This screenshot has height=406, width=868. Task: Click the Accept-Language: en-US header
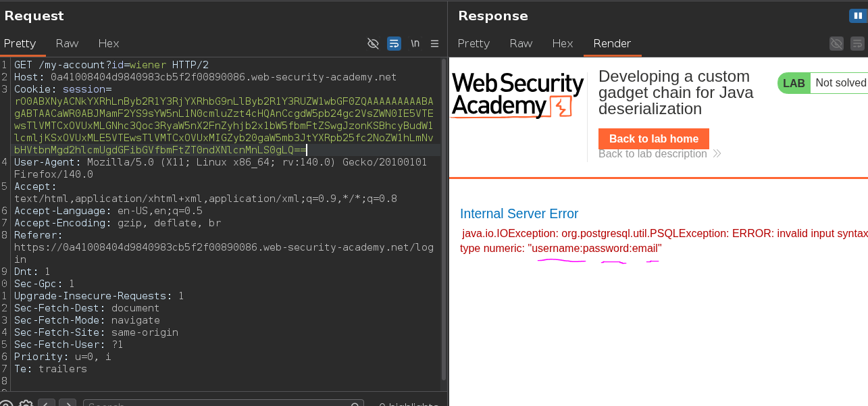click(x=108, y=211)
